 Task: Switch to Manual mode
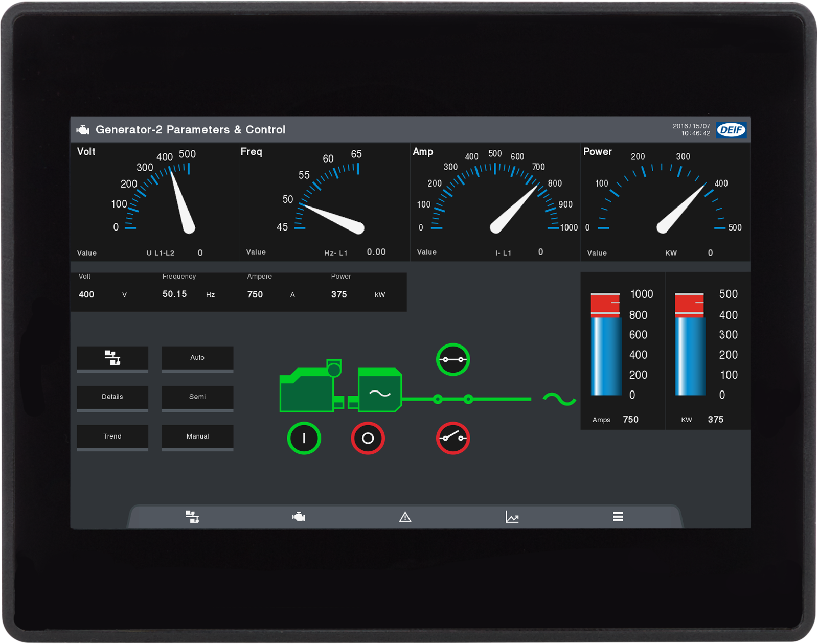point(197,436)
